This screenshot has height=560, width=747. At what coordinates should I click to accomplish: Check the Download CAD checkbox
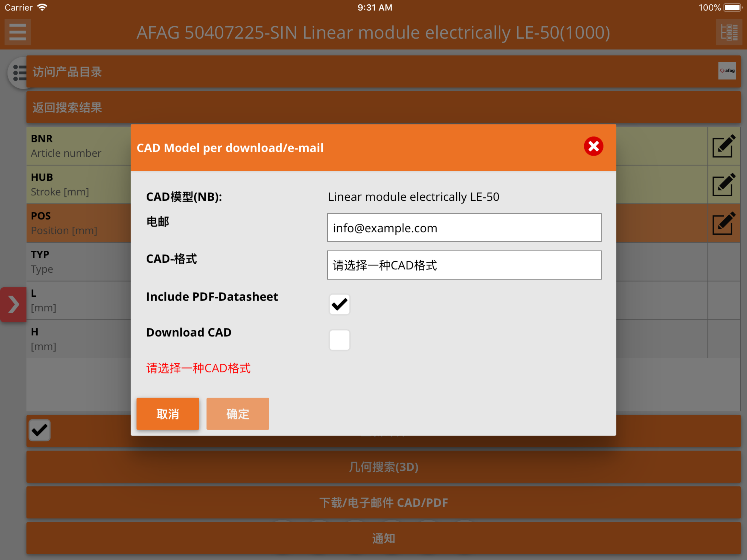(339, 340)
